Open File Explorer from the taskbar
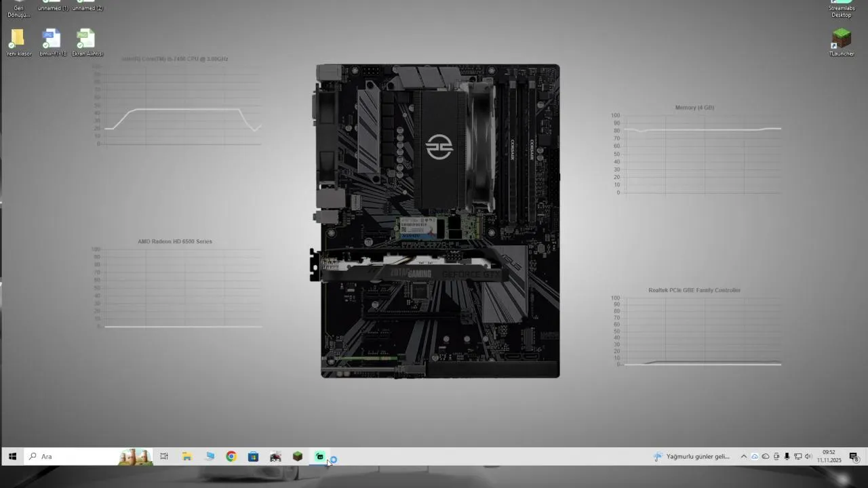The image size is (868, 488). [186, 457]
